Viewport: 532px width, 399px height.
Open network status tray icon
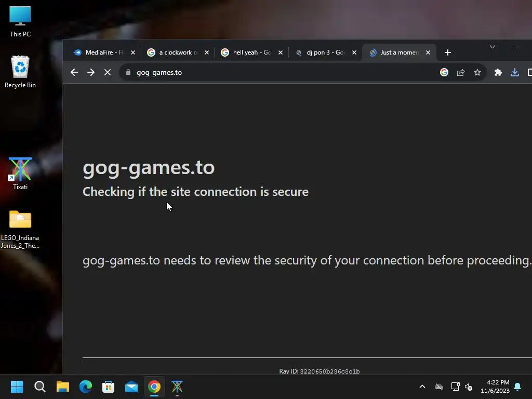455,387
